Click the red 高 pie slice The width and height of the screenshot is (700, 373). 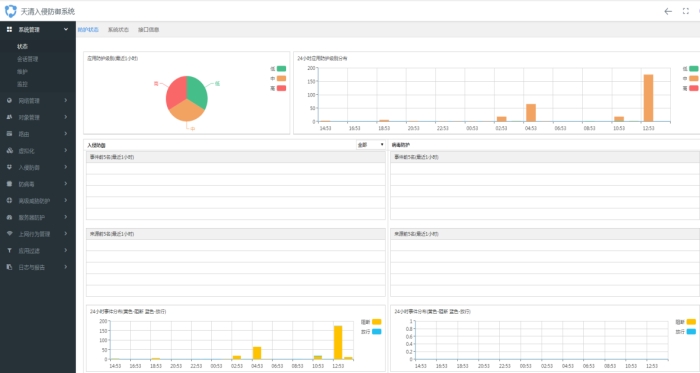(176, 91)
